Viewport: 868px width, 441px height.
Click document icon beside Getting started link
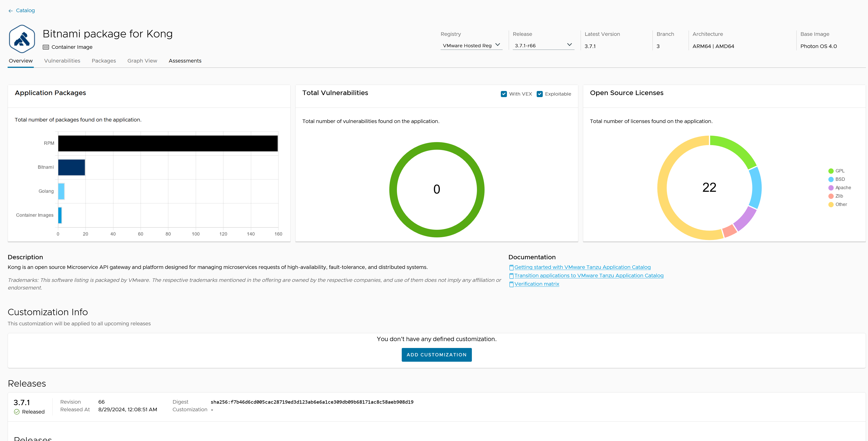(x=511, y=267)
